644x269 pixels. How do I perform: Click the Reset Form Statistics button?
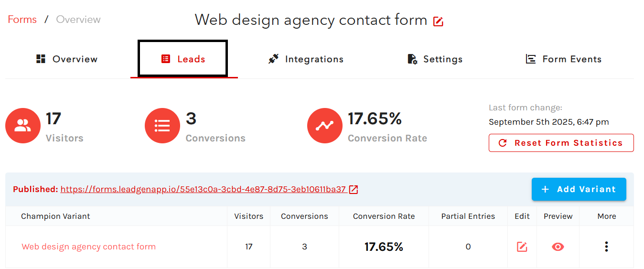[561, 143]
